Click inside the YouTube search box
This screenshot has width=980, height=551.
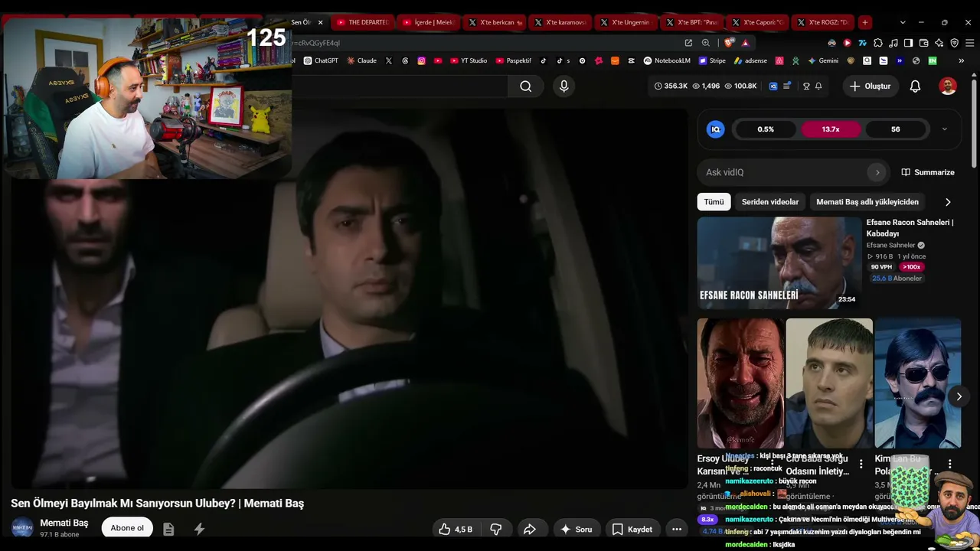click(x=398, y=86)
